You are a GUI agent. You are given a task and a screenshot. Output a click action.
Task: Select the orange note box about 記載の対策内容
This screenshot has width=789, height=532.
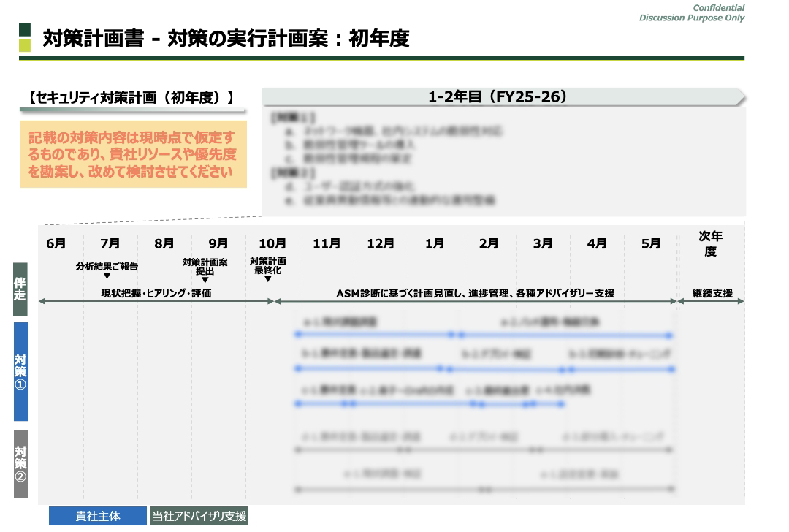click(134, 154)
